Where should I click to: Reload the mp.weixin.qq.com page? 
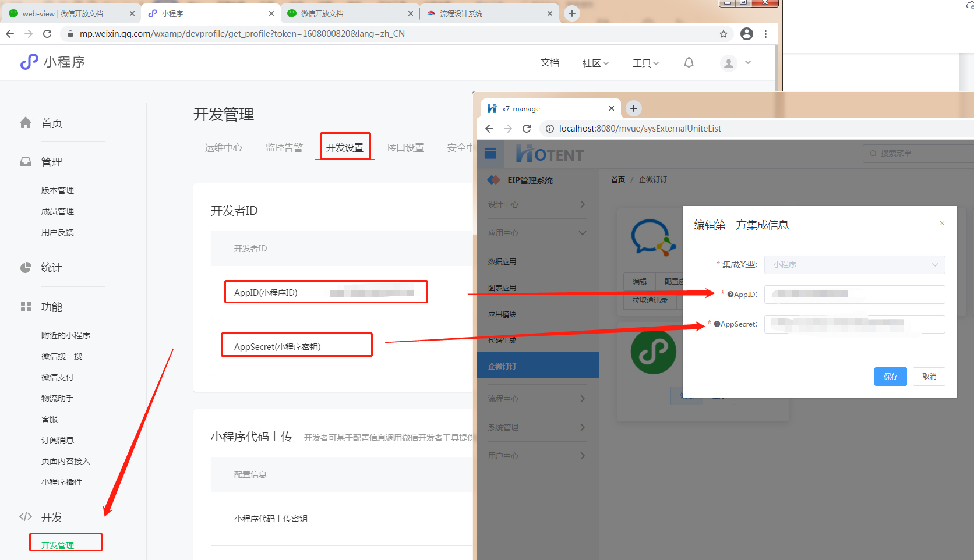point(47,34)
